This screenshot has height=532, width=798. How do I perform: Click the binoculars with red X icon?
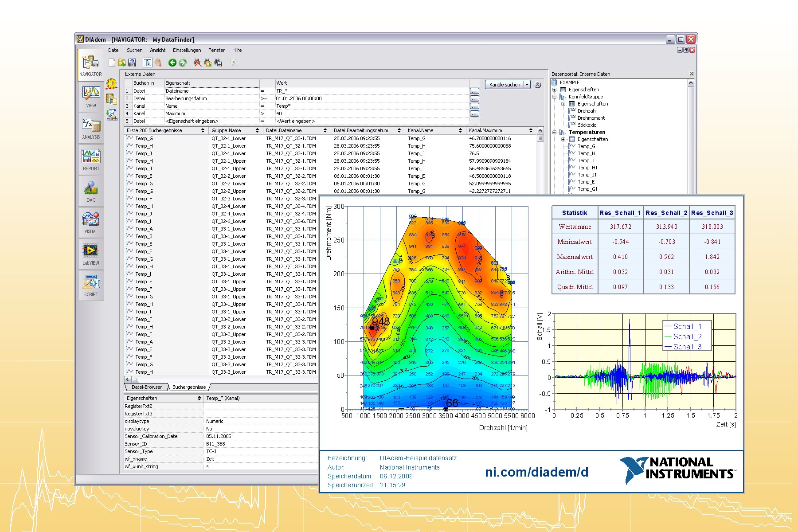point(198,63)
